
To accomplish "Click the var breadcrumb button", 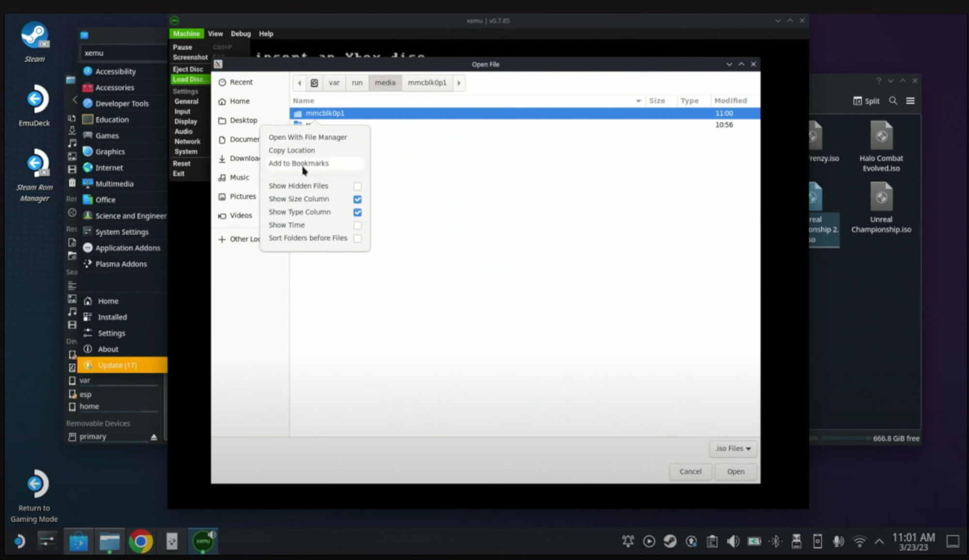I will 334,83.
